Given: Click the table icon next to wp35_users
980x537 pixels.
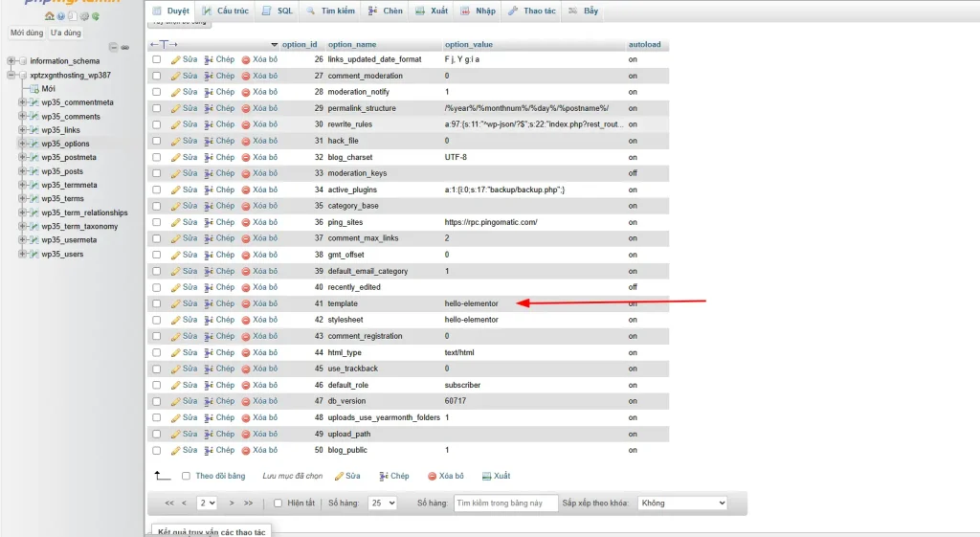Looking at the screenshot, I should (x=35, y=254).
